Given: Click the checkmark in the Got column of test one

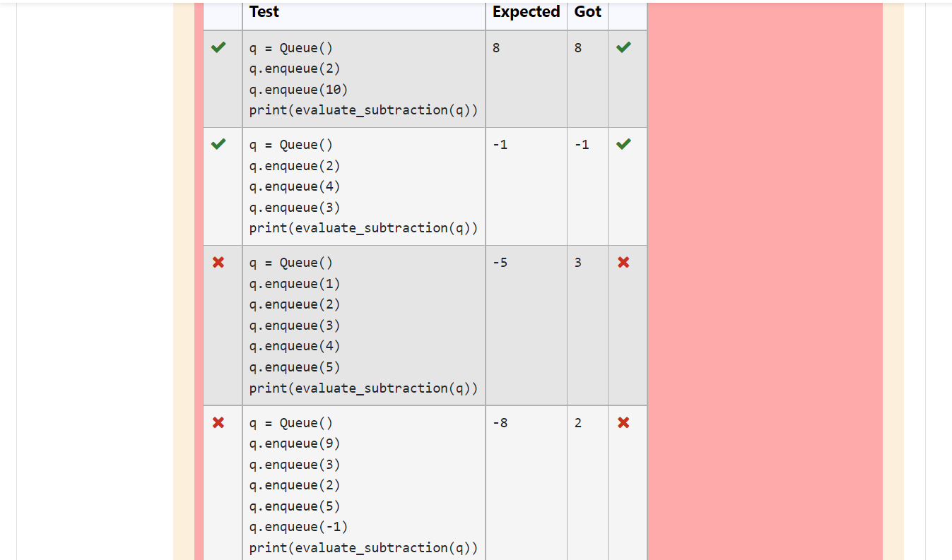Looking at the screenshot, I should click(x=623, y=47).
